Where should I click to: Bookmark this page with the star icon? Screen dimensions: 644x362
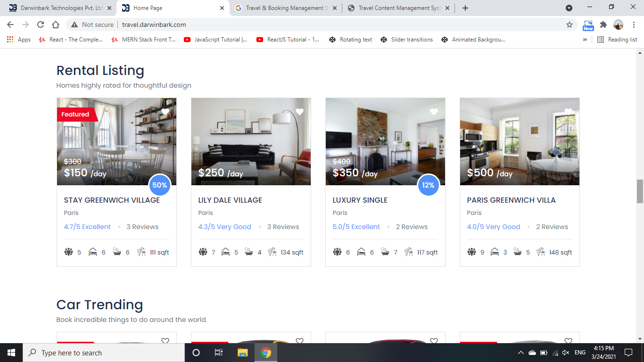pos(570,25)
